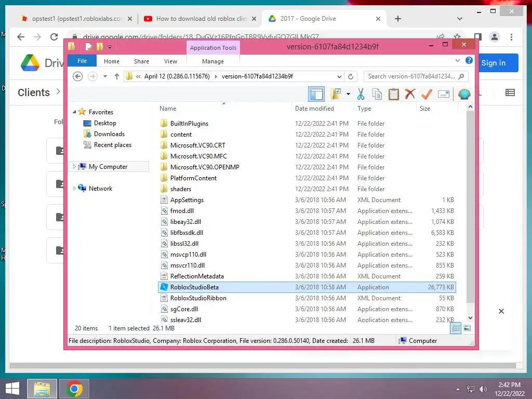Click the Explorer help question mark icon
Screen dimensions: 532x399
(x=469, y=60)
